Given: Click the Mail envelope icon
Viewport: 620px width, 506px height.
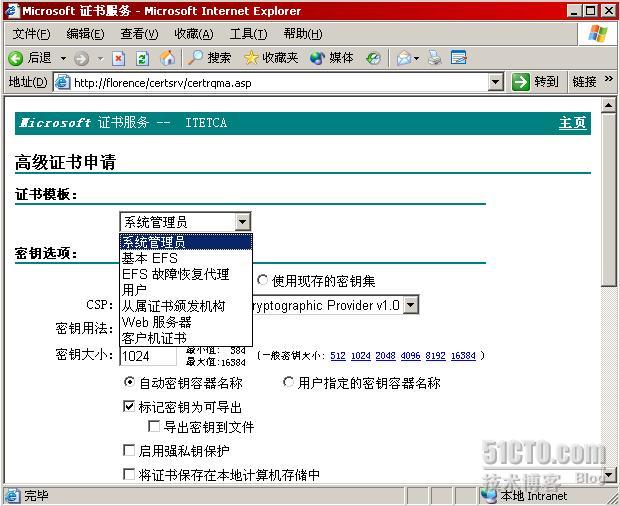Looking at the screenshot, I should click(404, 59).
